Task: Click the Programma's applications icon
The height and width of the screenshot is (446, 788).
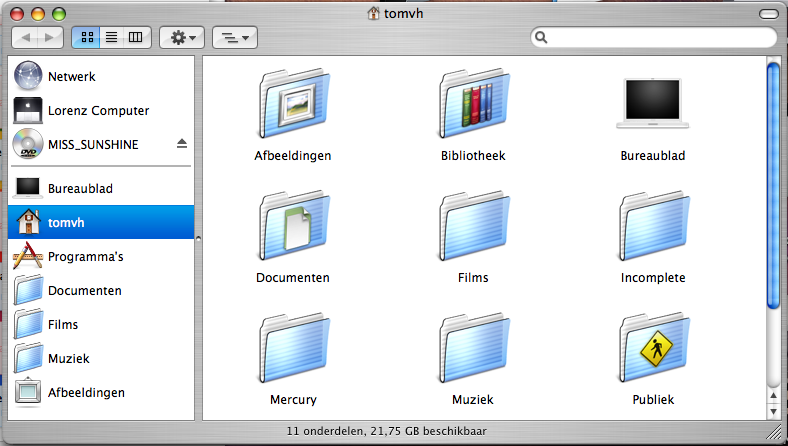Action: [x=28, y=255]
